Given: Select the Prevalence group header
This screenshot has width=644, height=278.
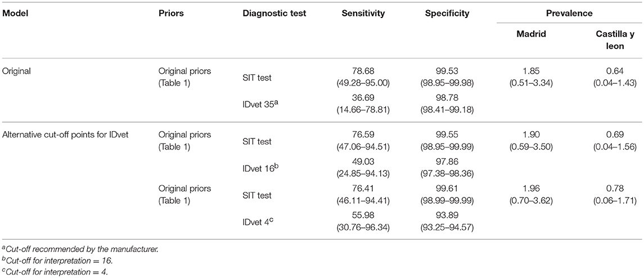Looking at the screenshot, I should [x=569, y=14].
